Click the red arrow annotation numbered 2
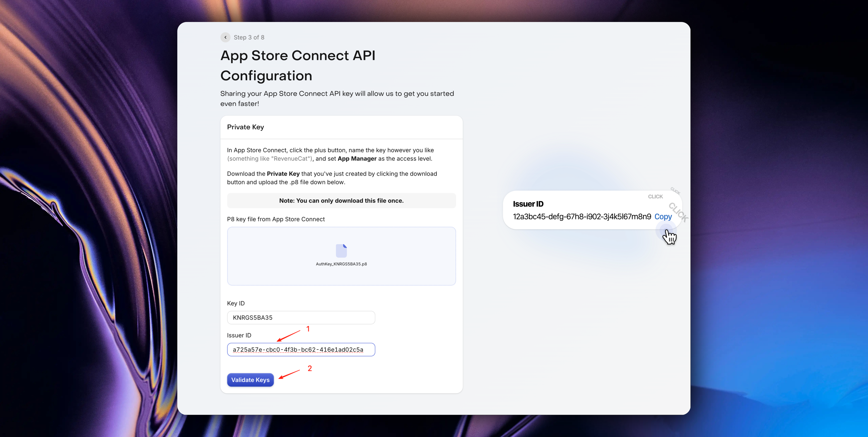Screen dimensions: 868x437 [290, 374]
